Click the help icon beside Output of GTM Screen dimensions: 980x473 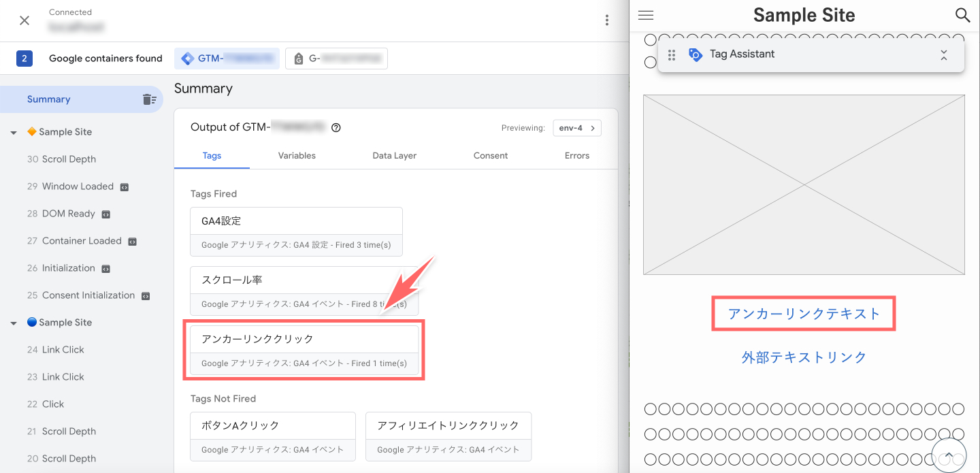pyautogui.click(x=336, y=127)
